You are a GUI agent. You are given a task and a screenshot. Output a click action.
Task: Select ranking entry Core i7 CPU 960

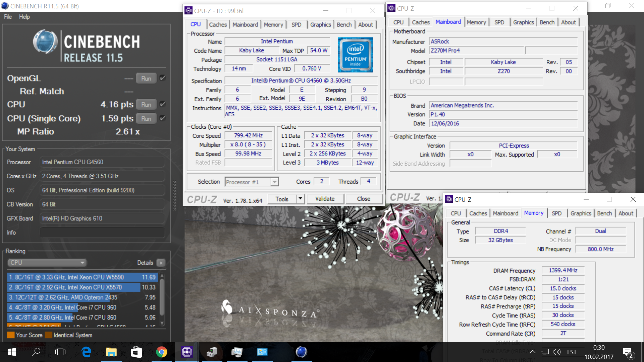pyautogui.click(x=82, y=307)
